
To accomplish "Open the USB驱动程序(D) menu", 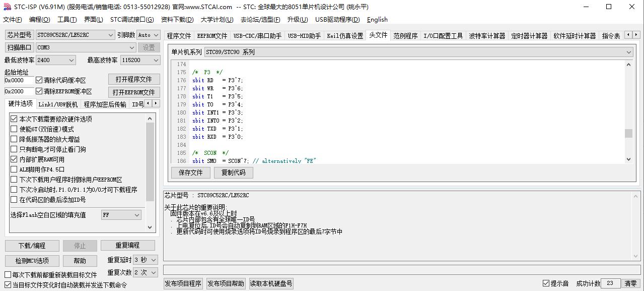I will [337, 20].
